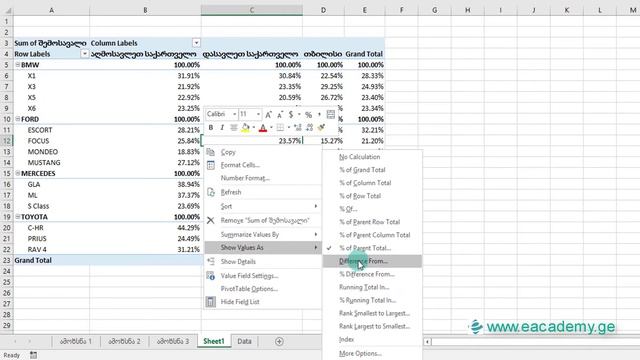The height and width of the screenshot is (360, 640).
Task: Toggle Italic in the mini toolbar
Action: coord(222,128)
